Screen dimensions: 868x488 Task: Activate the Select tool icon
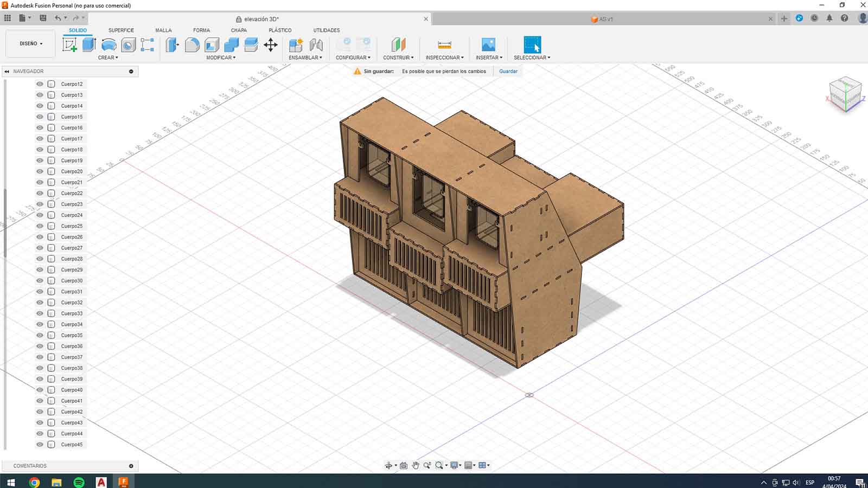tap(532, 44)
